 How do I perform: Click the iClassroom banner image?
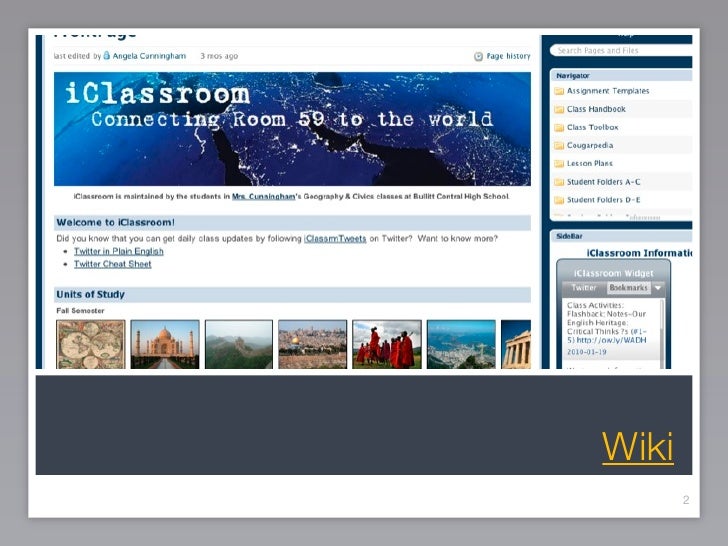[292, 129]
